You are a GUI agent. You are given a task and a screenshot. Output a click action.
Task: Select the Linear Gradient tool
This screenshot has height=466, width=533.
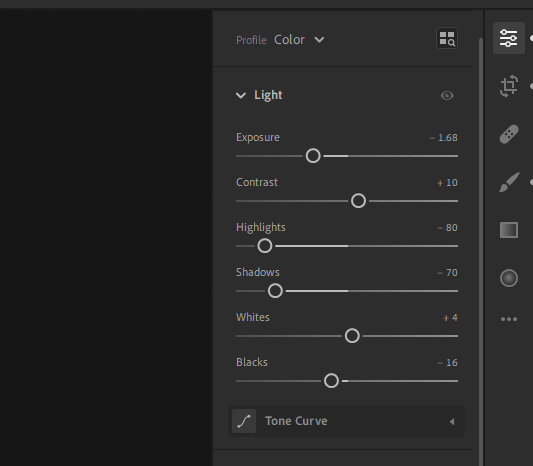509,230
